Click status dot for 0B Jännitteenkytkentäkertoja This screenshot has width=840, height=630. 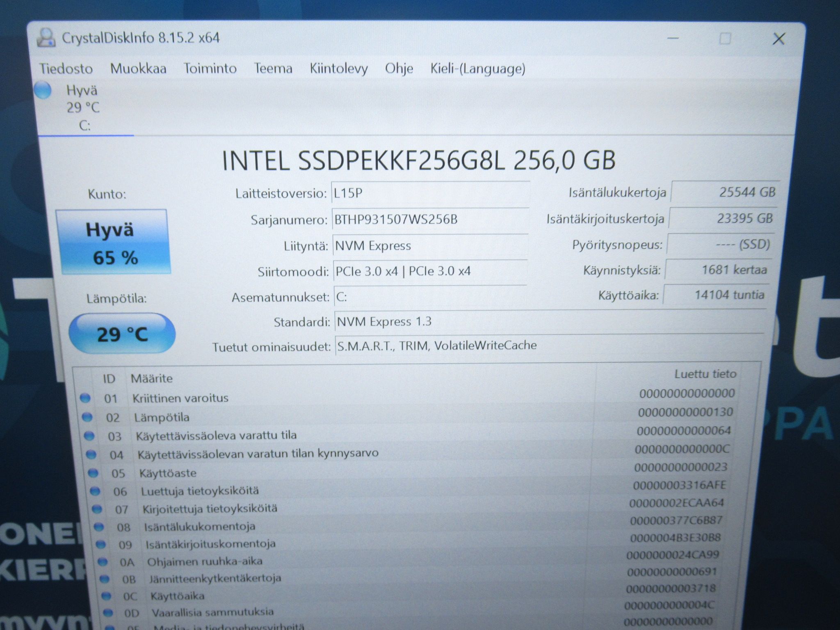tap(105, 579)
